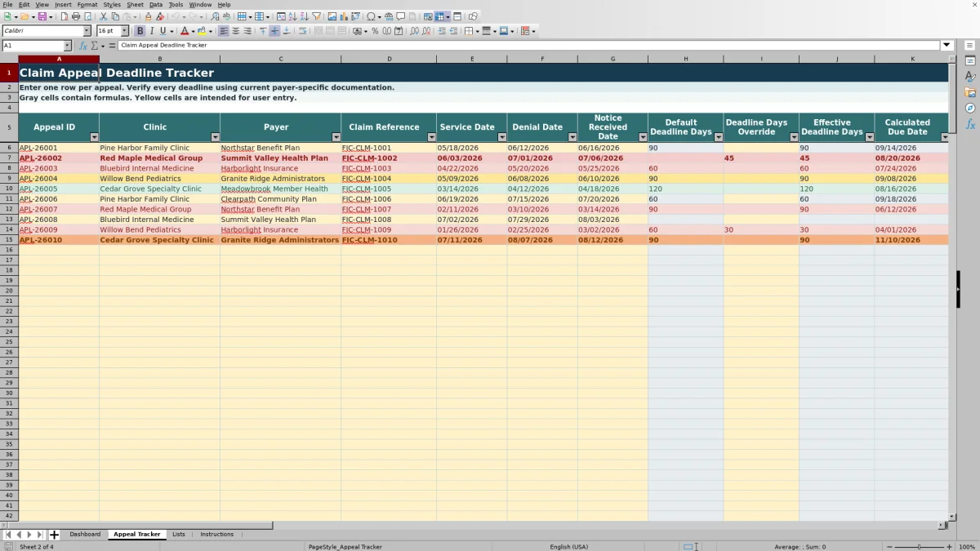Click the Wrap Text icon

pos(303,31)
